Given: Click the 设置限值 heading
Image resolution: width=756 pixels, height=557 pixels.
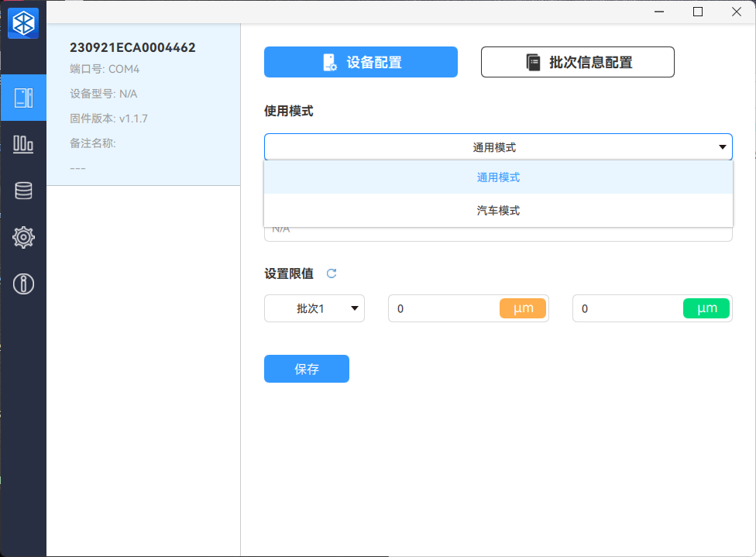Looking at the screenshot, I should [289, 273].
